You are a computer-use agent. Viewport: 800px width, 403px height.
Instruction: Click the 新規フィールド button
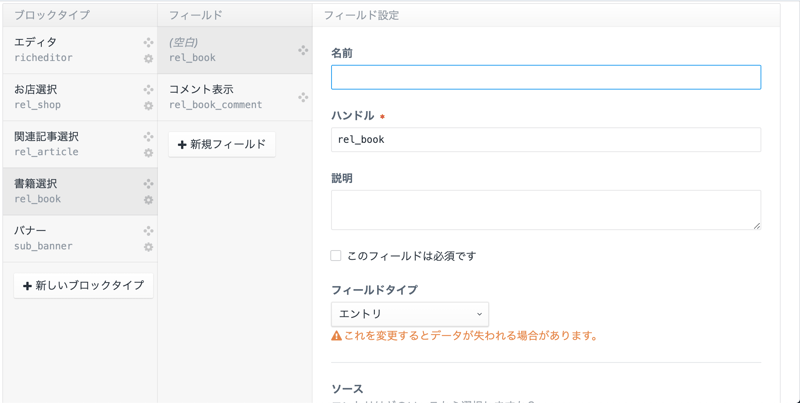[222, 145]
